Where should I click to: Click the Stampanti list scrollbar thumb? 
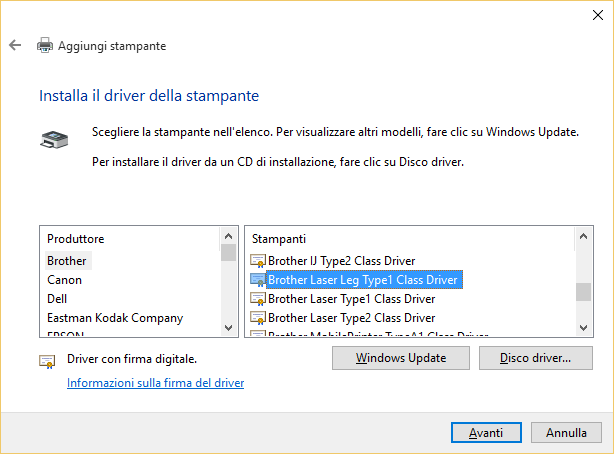click(x=583, y=292)
